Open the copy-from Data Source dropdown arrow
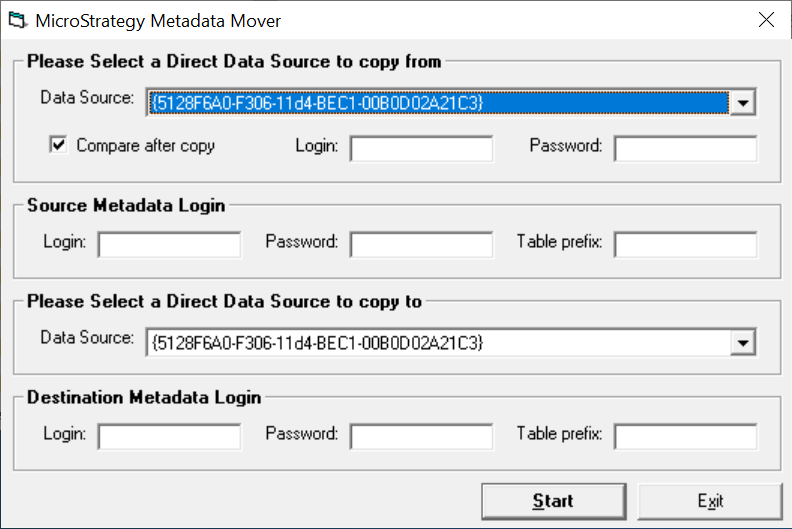Image resolution: width=792 pixels, height=529 pixels. pos(742,103)
